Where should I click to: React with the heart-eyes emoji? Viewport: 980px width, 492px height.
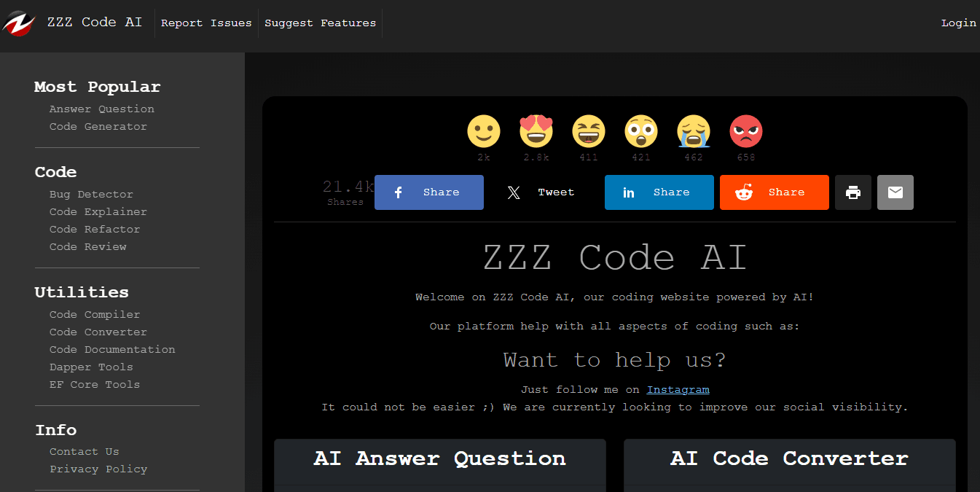(536, 132)
